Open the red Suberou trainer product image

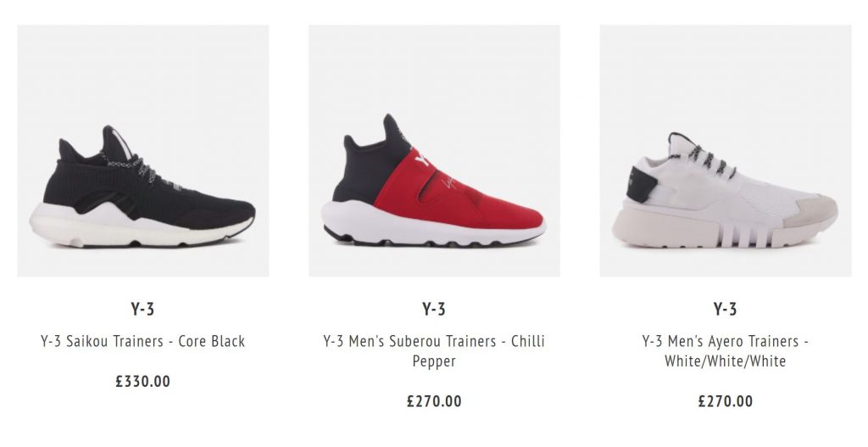pos(434,151)
